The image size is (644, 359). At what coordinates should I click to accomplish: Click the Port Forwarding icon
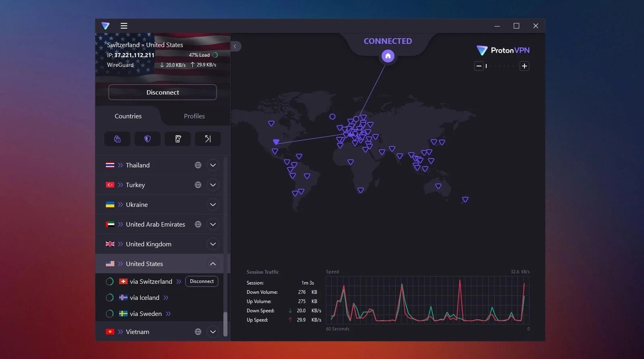[208, 139]
